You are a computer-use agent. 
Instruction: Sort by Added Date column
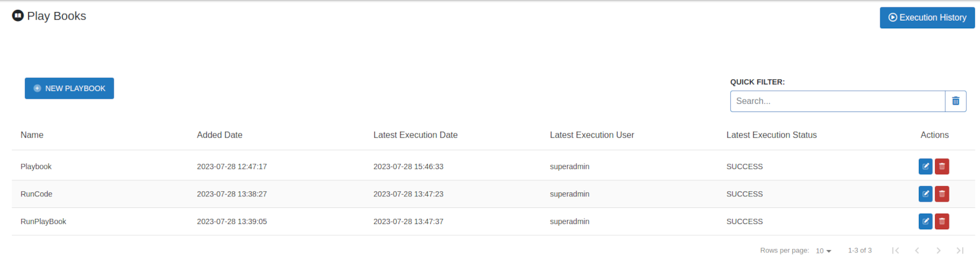tap(220, 135)
